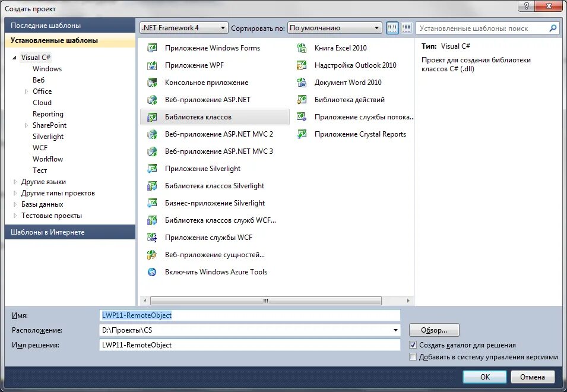567x392 pixels.
Task: Click the WCF service application icon
Action: point(152,238)
